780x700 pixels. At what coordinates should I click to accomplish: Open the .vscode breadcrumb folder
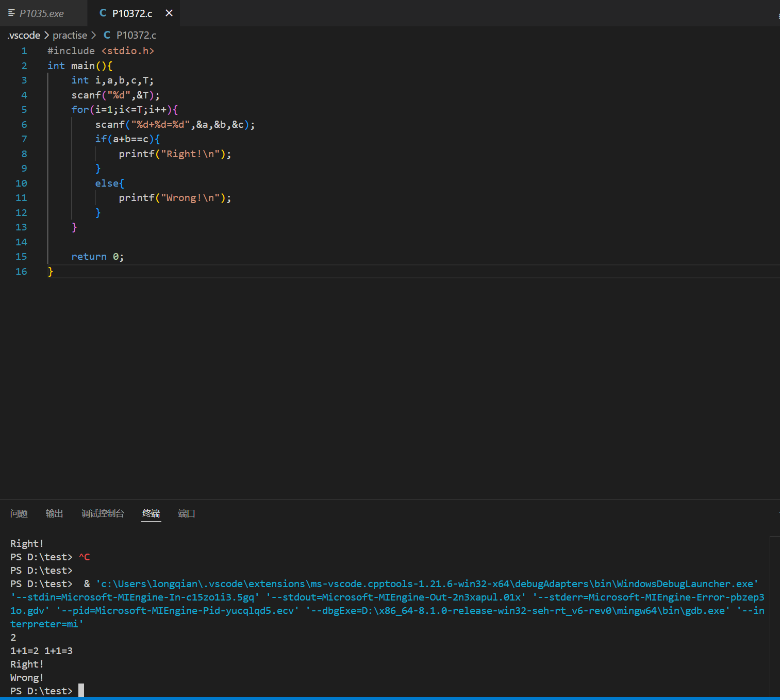[x=24, y=35]
